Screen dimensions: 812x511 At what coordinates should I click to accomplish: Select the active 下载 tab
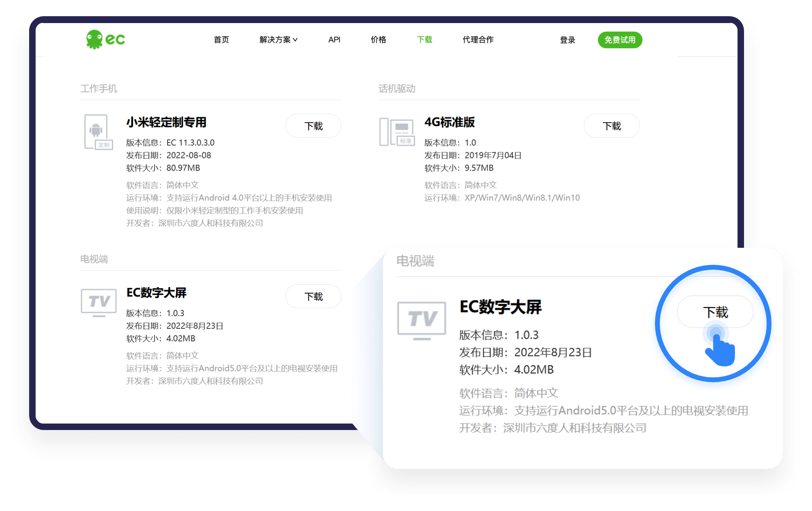pyautogui.click(x=424, y=40)
